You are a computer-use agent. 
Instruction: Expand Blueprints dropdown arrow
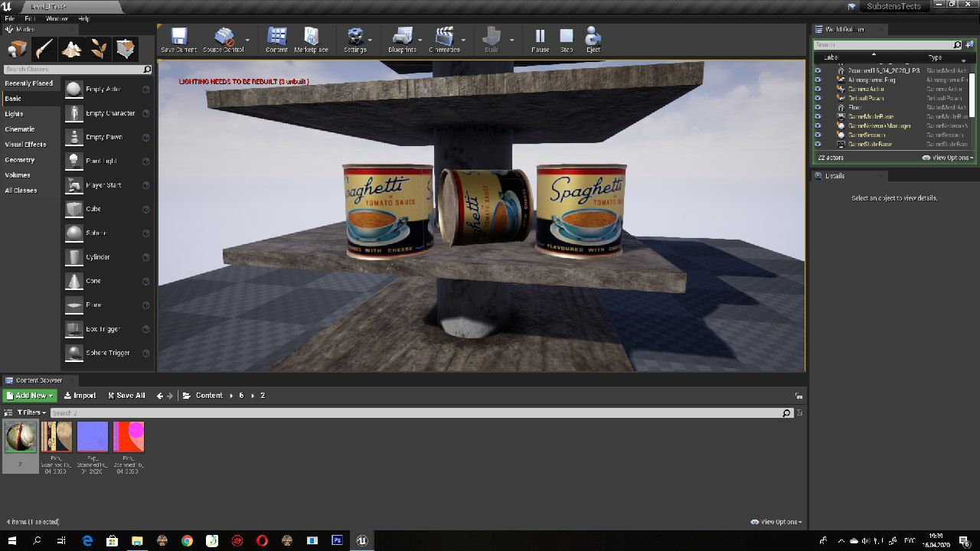[420, 40]
